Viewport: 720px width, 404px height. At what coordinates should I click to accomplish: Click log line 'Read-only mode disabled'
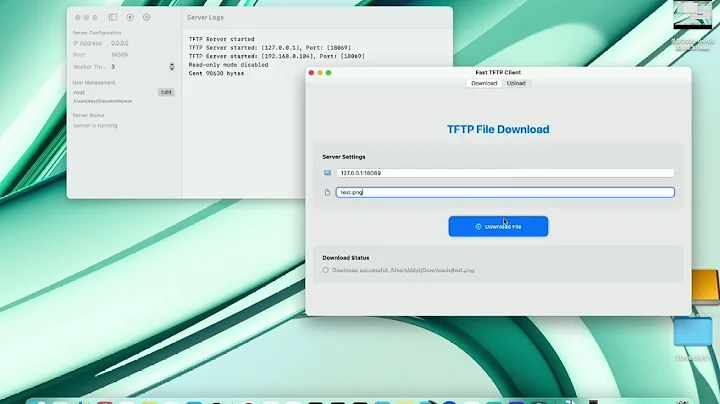click(228, 65)
